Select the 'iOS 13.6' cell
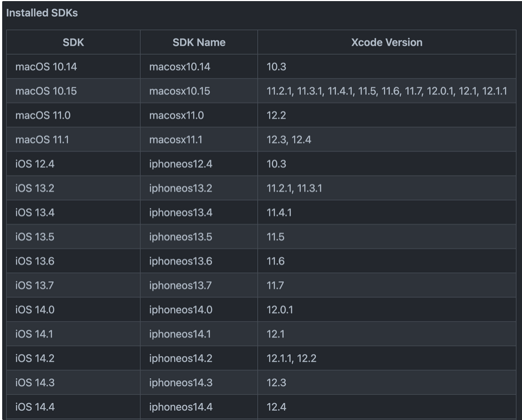The image size is (522, 420). point(73,261)
